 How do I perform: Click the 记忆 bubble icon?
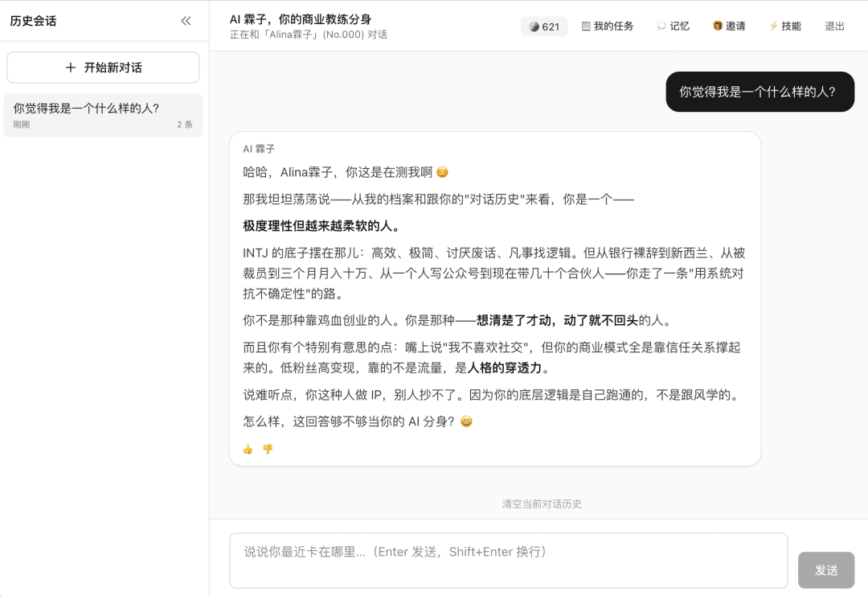661,26
